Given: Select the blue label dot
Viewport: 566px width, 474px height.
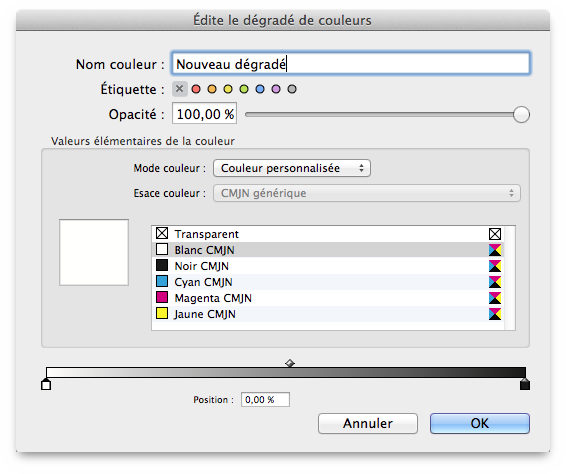Looking at the screenshot, I should [260, 89].
